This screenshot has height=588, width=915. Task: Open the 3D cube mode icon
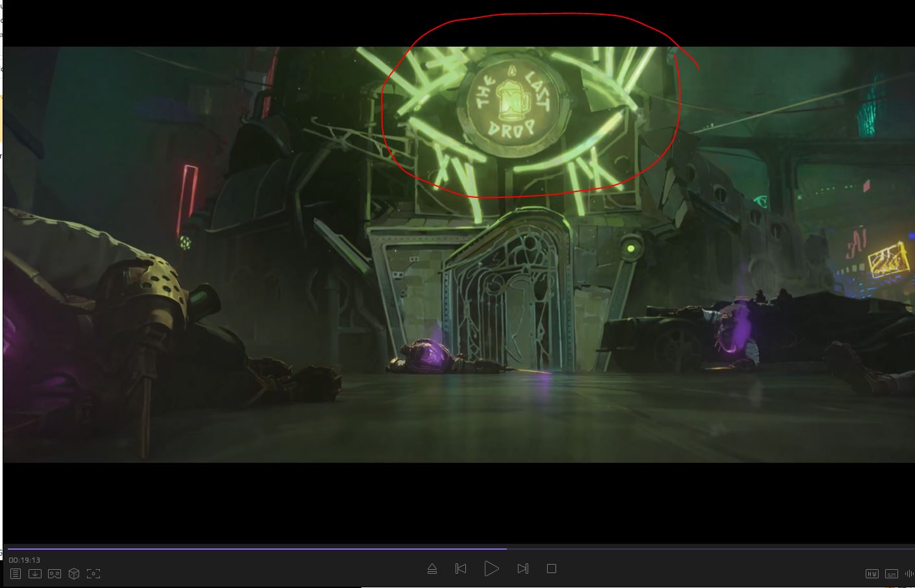[74, 574]
